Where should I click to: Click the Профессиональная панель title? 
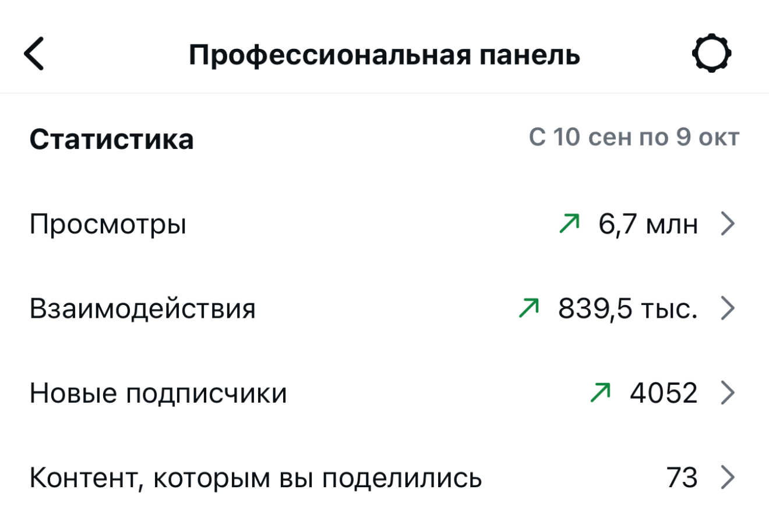pos(384,55)
